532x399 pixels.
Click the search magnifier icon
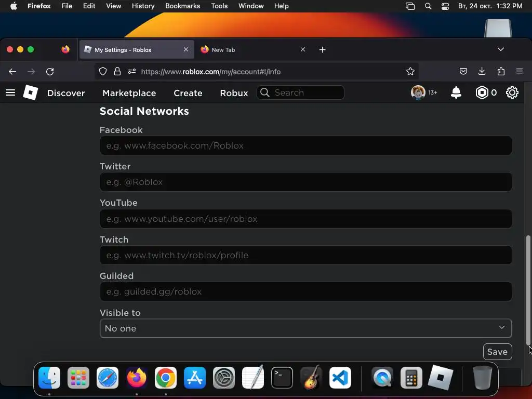(x=265, y=92)
